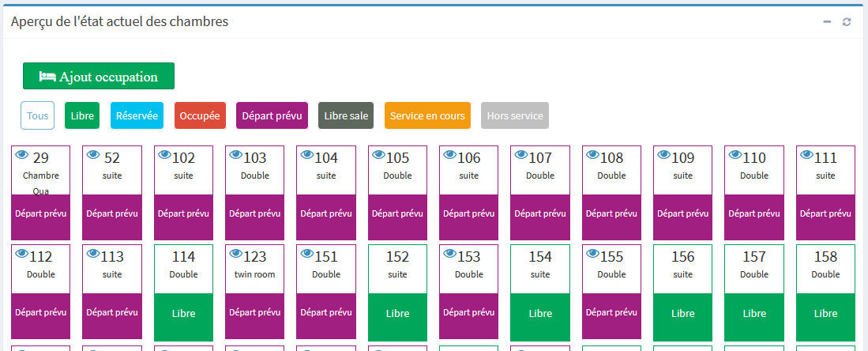Filter by Départ prévu status

272,115
